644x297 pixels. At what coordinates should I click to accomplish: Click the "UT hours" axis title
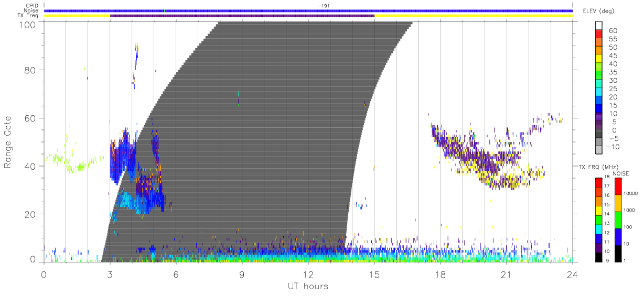pyautogui.click(x=308, y=286)
